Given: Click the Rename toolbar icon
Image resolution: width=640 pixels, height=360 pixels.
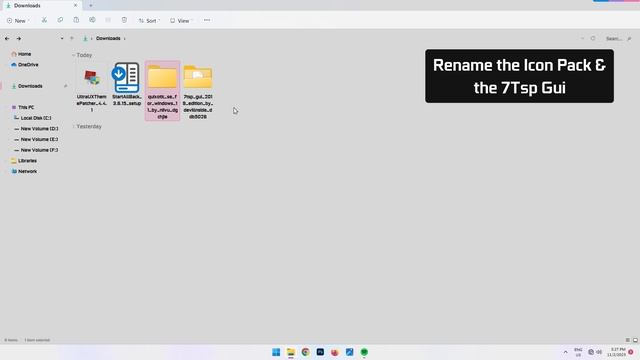Looking at the screenshot, I should [92, 20].
